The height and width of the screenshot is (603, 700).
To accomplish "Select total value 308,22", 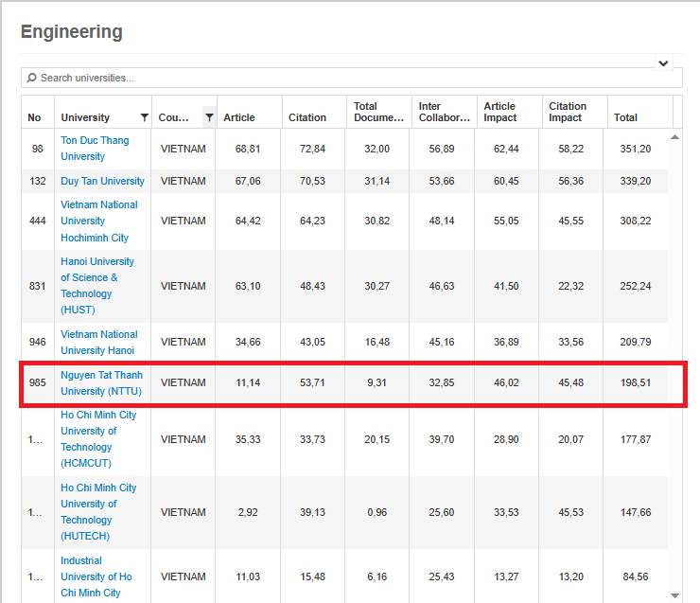I will tap(636, 221).
